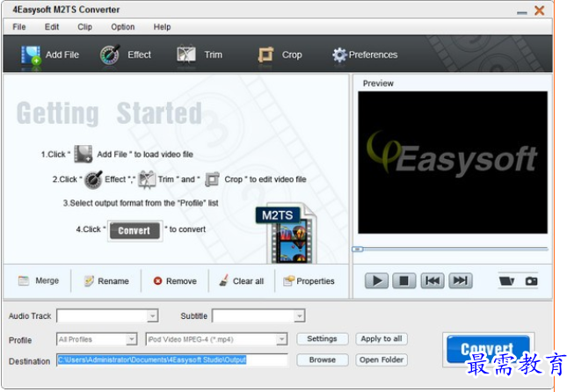Click Apply to all button

[x=381, y=339]
